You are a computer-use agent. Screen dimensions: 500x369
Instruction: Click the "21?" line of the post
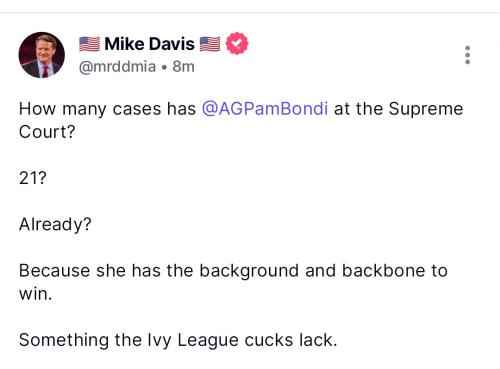click(33, 178)
